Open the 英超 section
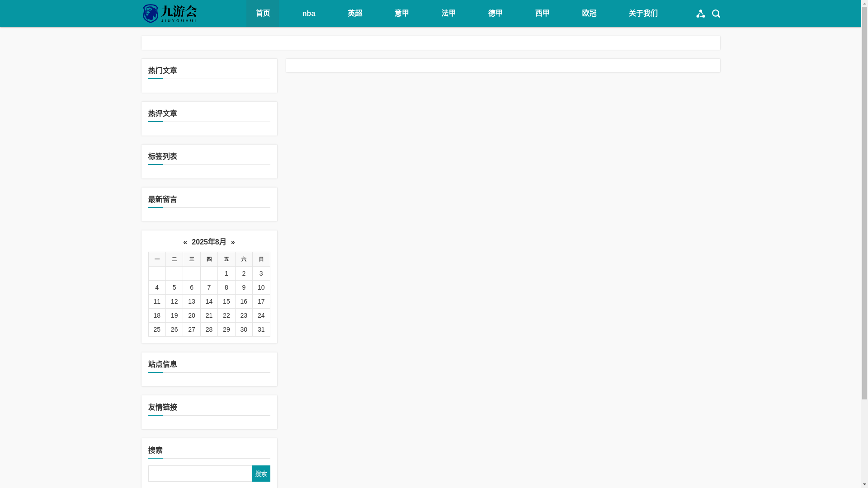This screenshot has width=868, height=488. pos(355,14)
